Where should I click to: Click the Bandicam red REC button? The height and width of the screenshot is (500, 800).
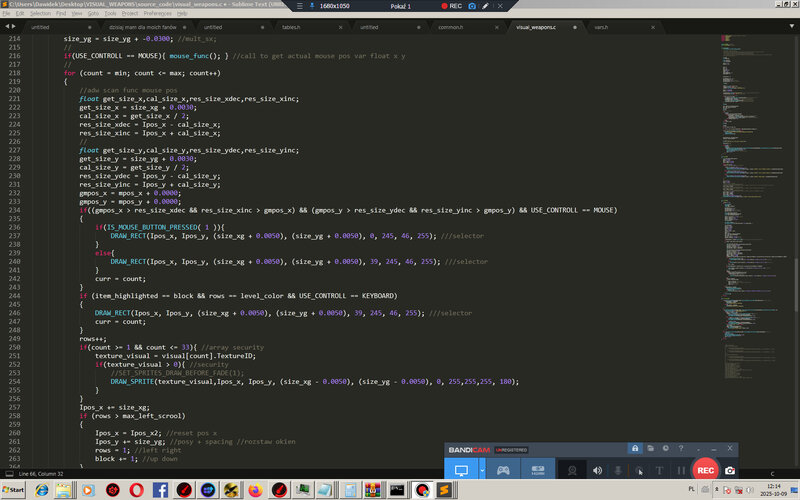coord(705,470)
